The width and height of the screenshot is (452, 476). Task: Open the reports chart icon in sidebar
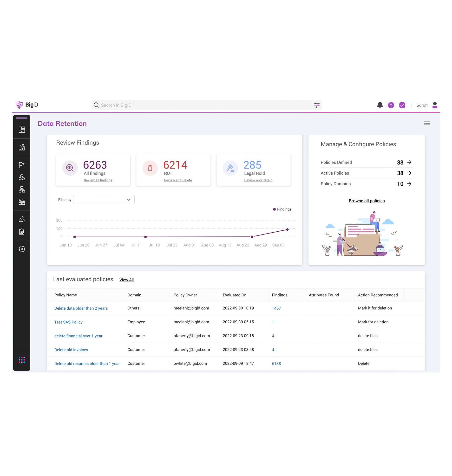coord(22,147)
